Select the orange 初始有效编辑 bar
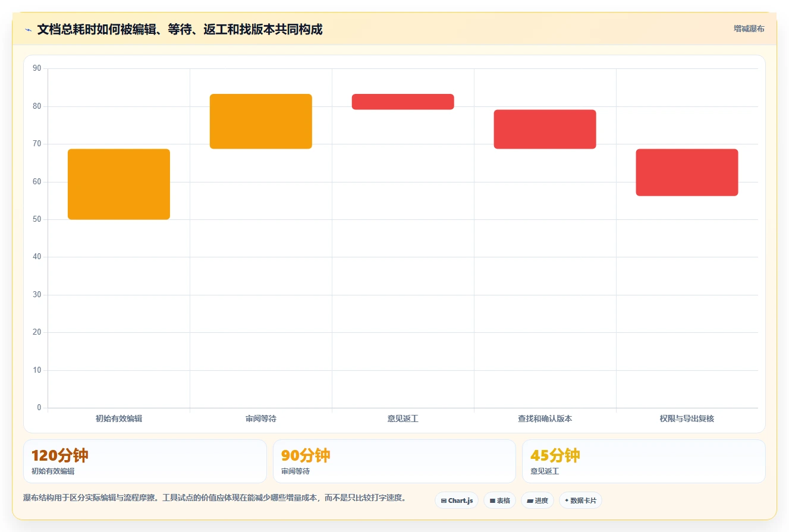The width and height of the screenshot is (789, 532). pos(119,184)
